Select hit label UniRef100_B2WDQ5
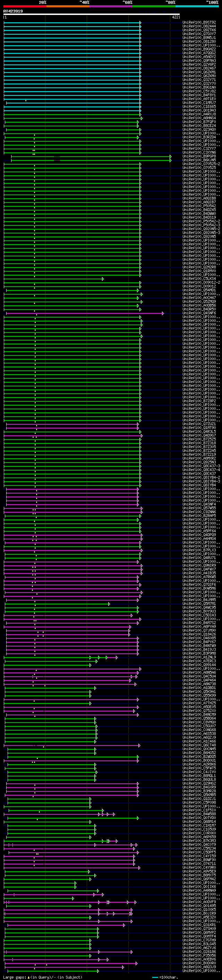 coord(199,757)
